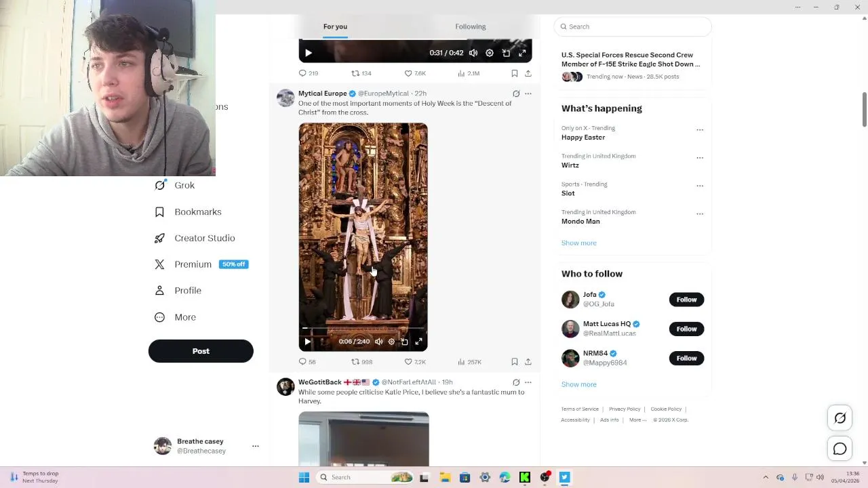Toggle picture-in-picture on Mytical Europe video

[405, 342]
